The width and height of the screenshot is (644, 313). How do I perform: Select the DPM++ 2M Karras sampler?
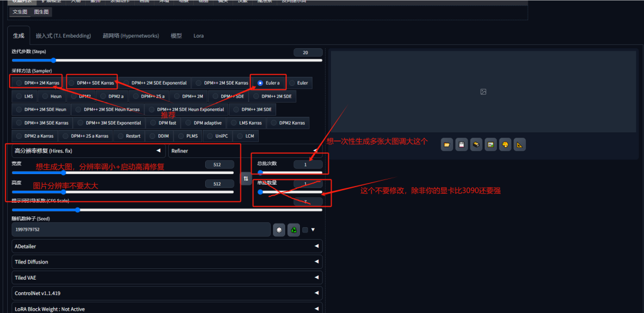38,83
